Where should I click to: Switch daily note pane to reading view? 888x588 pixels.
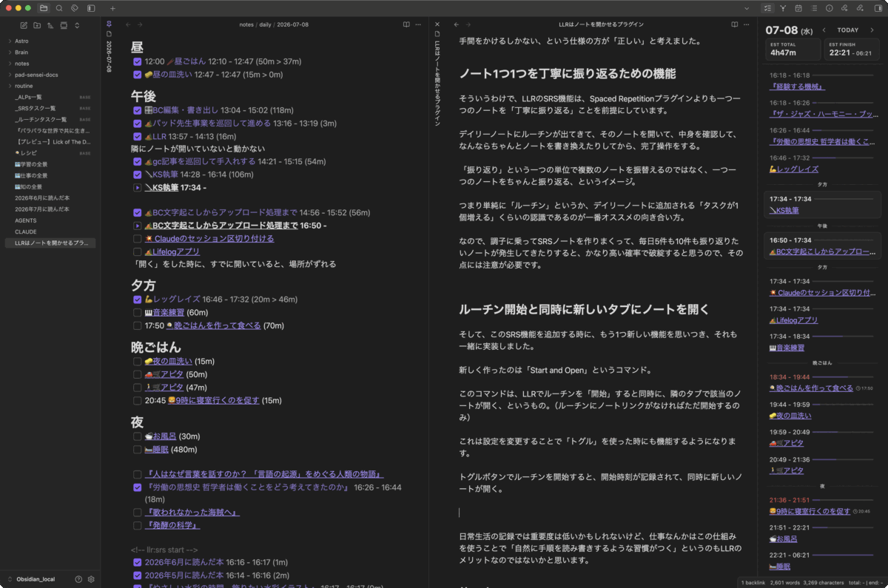(406, 24)
